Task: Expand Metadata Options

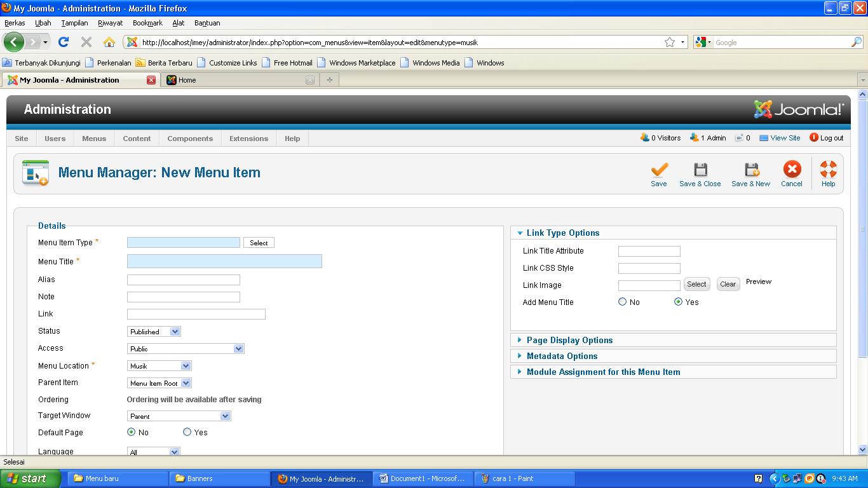Action: tap(673, 356)
